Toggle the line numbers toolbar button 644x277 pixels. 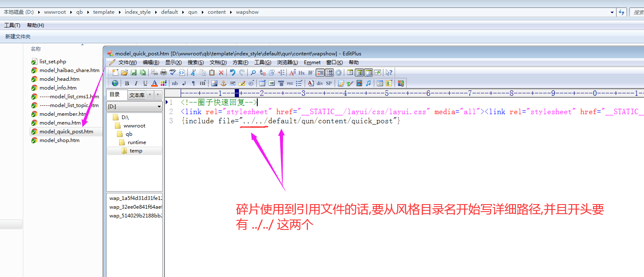[x=329, y=72]
